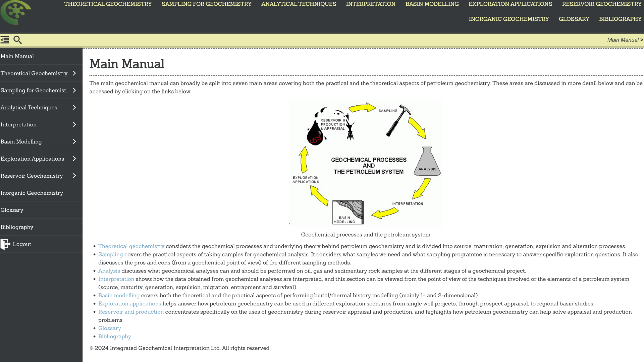
Task: Click the hamburger menu icon
Action: tap(5, 40)
